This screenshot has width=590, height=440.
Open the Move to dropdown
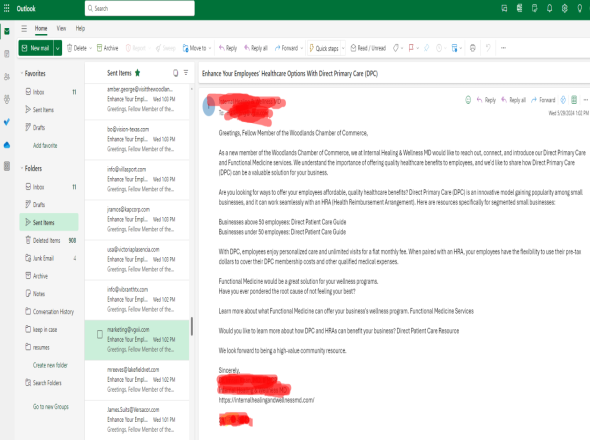pos(197,48)
